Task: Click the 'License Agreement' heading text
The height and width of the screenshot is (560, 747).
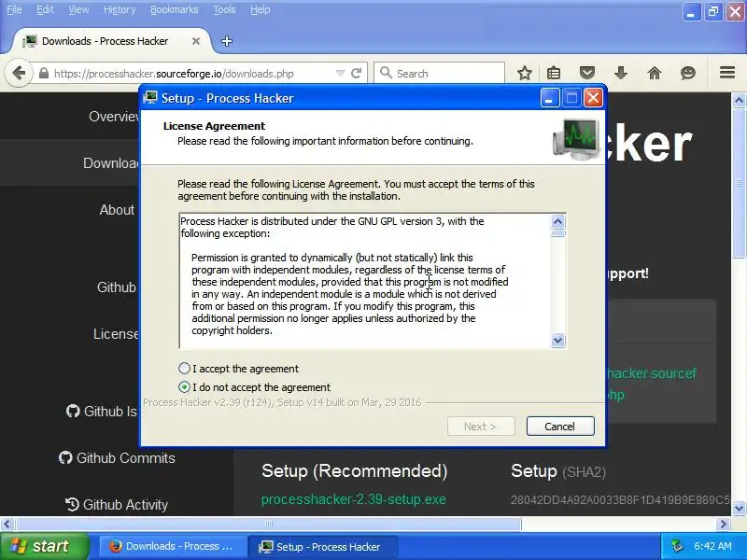Action: coord(214,126)
